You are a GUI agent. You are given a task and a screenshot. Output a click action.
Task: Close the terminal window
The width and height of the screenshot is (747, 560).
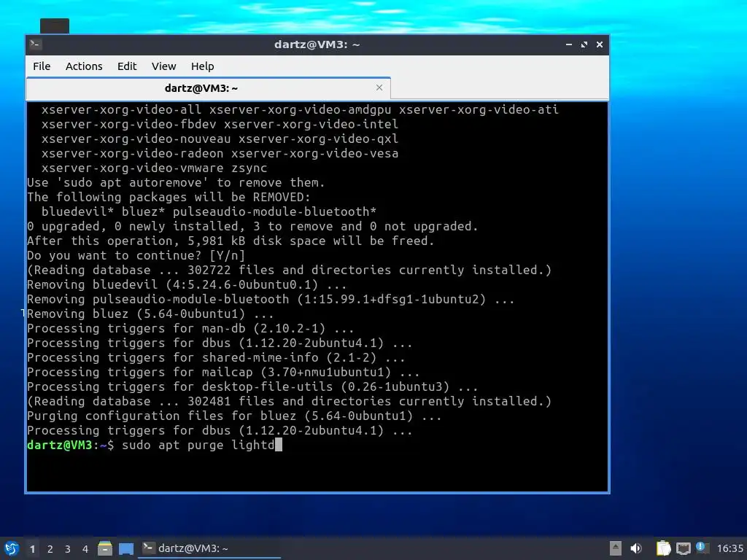pos(600,44)
